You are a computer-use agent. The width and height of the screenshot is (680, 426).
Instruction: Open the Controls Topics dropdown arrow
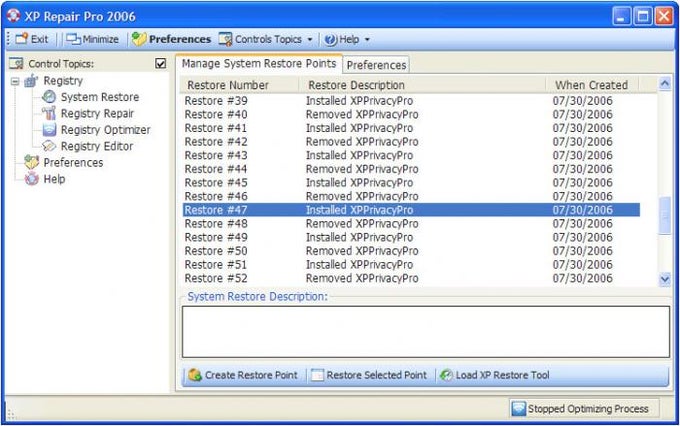(x=310, y=39)
